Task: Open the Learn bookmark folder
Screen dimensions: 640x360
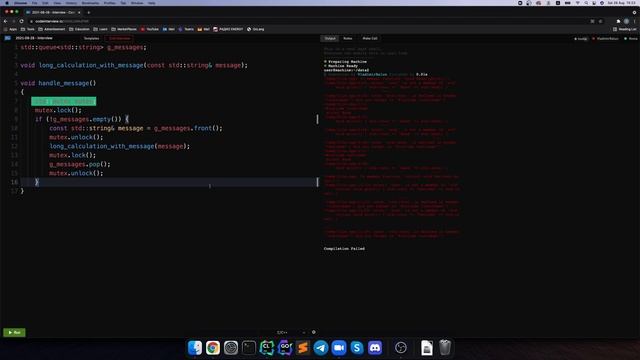Action: coord(100,29)
